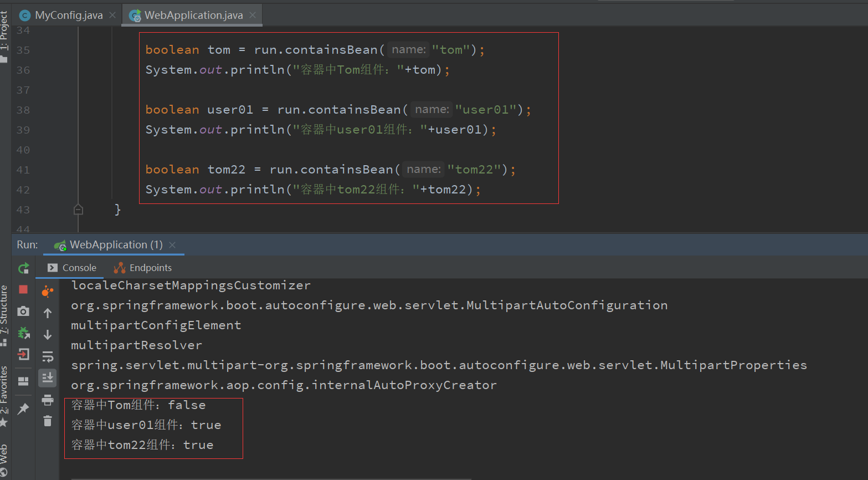Image resolution: width=868 pixels, height=480 pixels.
Task: Close the MyConfig.java tab
Action: point(112,15)
